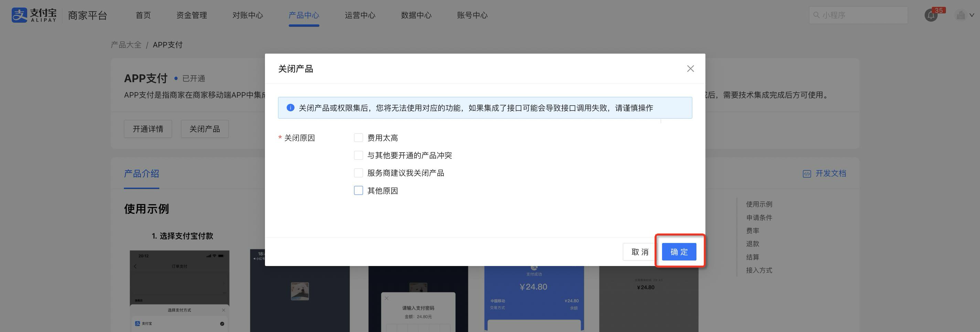This screenshot has width=980, height=332.
Task: Select 服务商建议我关闭产品 checkbox
Action: point(358,173)
